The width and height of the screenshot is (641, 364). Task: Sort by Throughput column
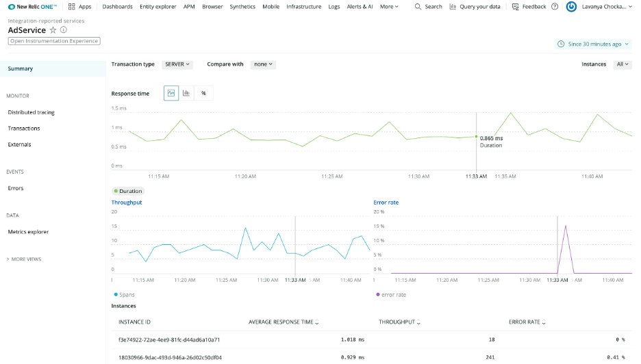click(399, 322)
